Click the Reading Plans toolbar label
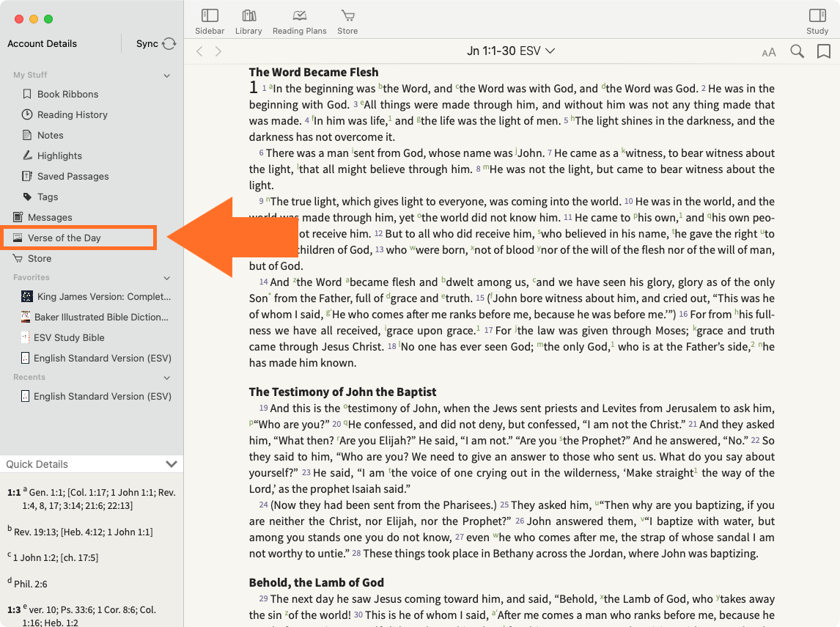 coord(300,31)
